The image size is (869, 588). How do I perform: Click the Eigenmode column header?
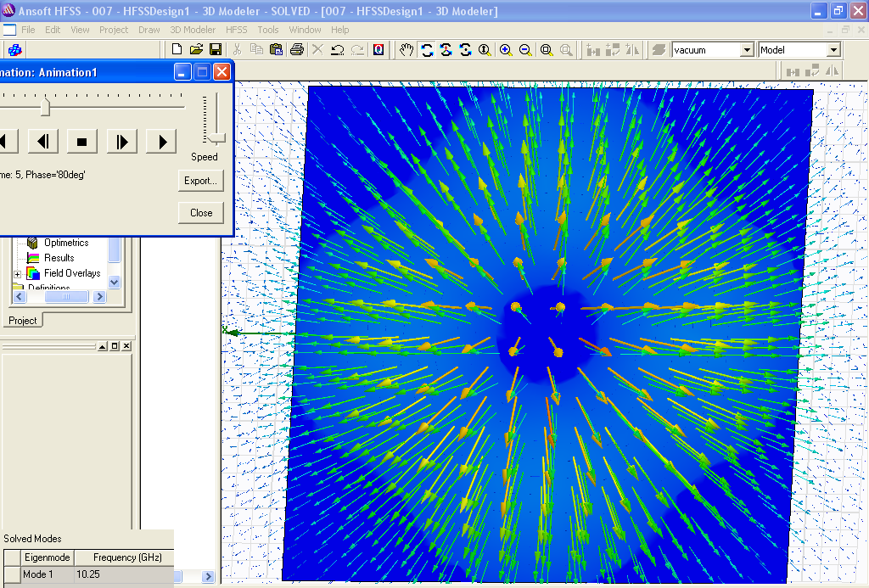[48, 557]
